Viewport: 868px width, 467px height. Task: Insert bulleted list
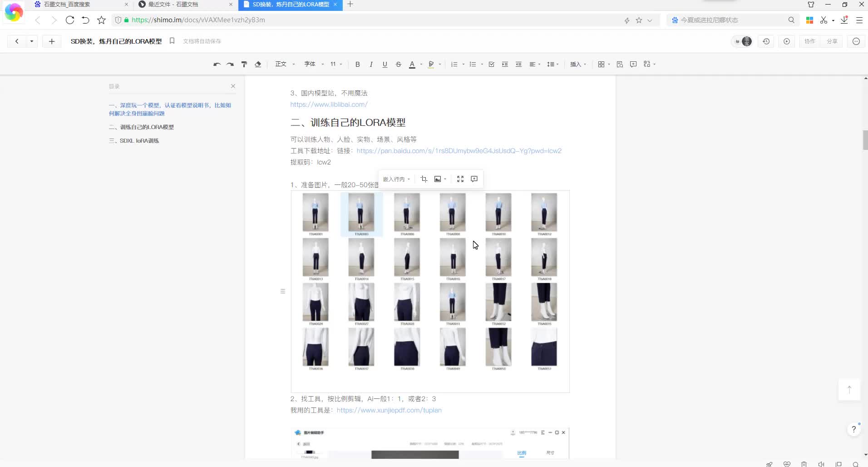pyautogui.click(x=473, y=64)
